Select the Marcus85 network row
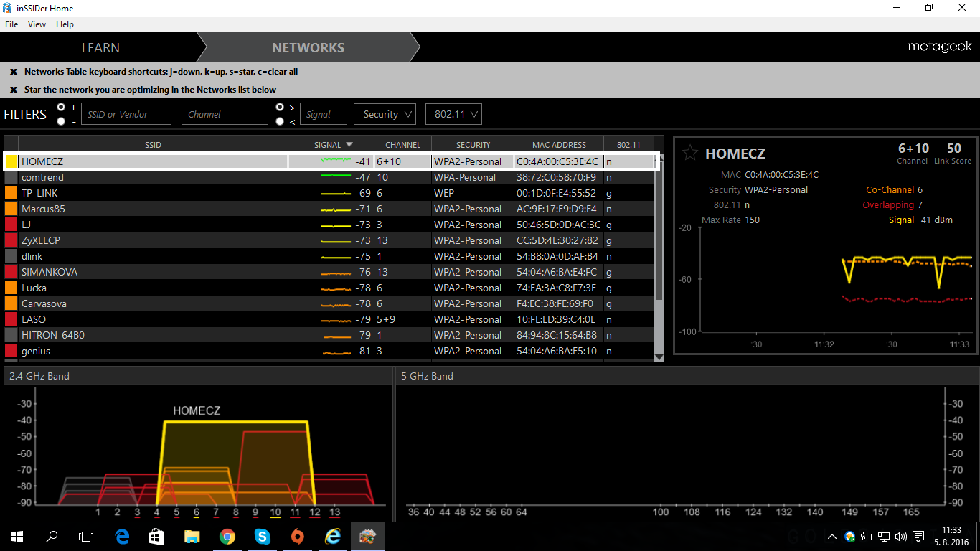Screen dimensions: 980x551 pyautogui.click(x=329, y=209)
